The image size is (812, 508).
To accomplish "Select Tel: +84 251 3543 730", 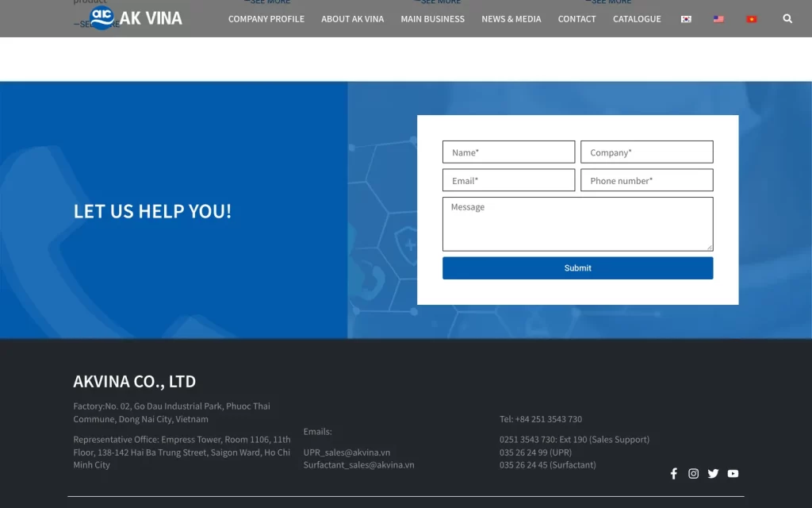I will point(541,419).
